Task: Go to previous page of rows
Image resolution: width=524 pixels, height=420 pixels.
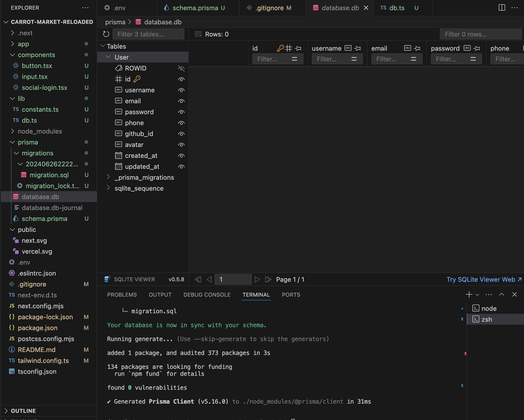Action: (x=209, y=280)
